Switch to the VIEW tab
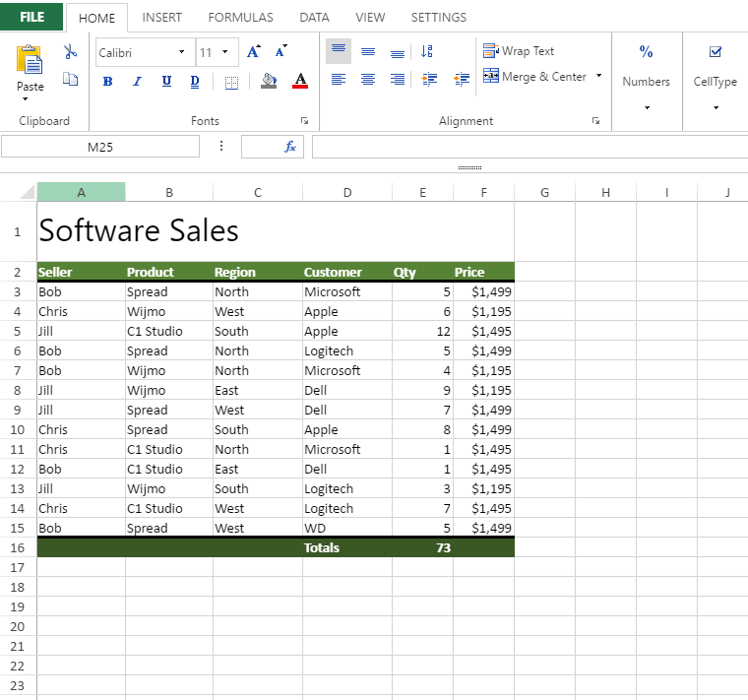The image size is (748, 700). point(370,18)
